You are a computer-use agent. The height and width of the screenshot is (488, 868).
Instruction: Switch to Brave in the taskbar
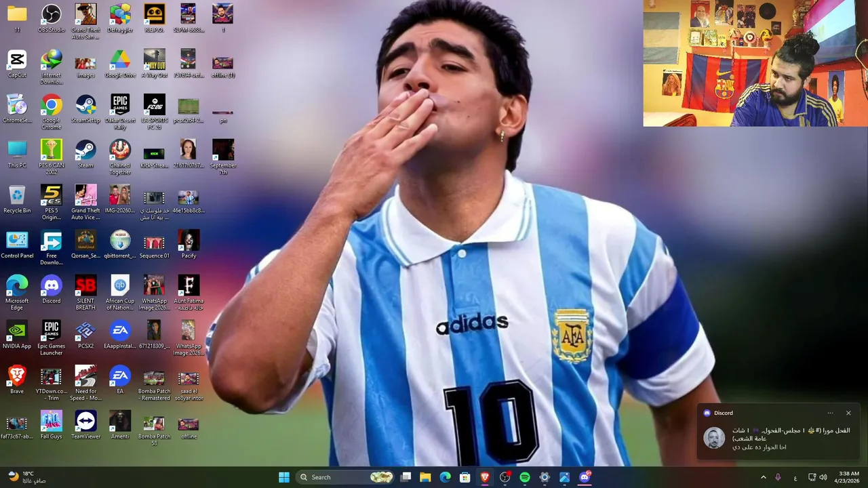click(x=485, y=477)
